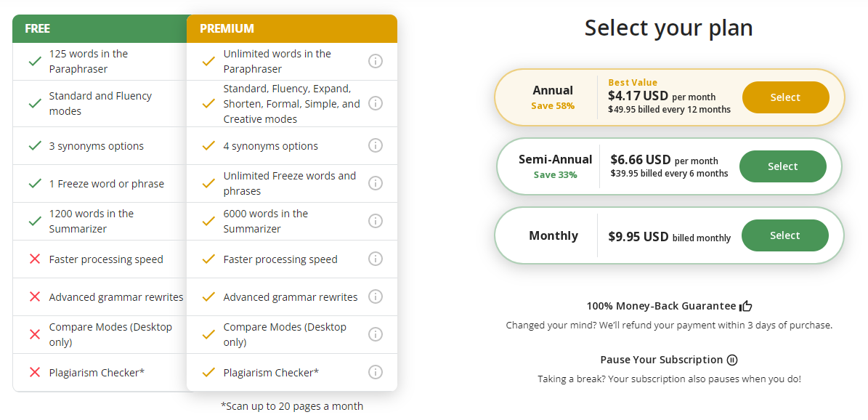Click the Money-Back Guarantee thumbs-up icon
This screenshot has width=868, height=420.
click(x=745, y=306)
